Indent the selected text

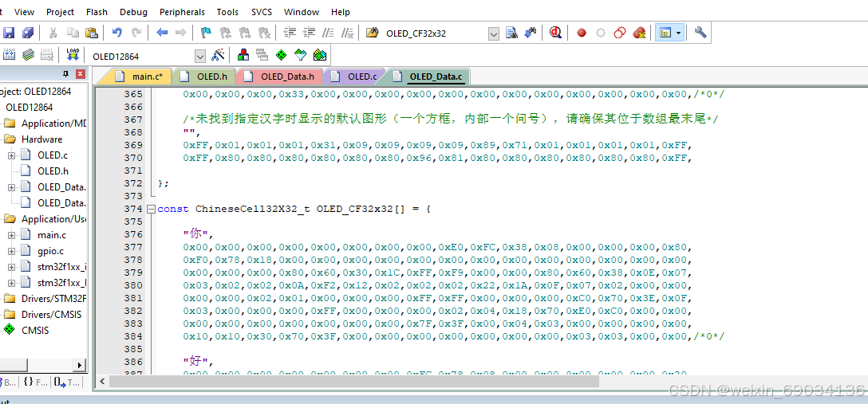tap(290, 33)
